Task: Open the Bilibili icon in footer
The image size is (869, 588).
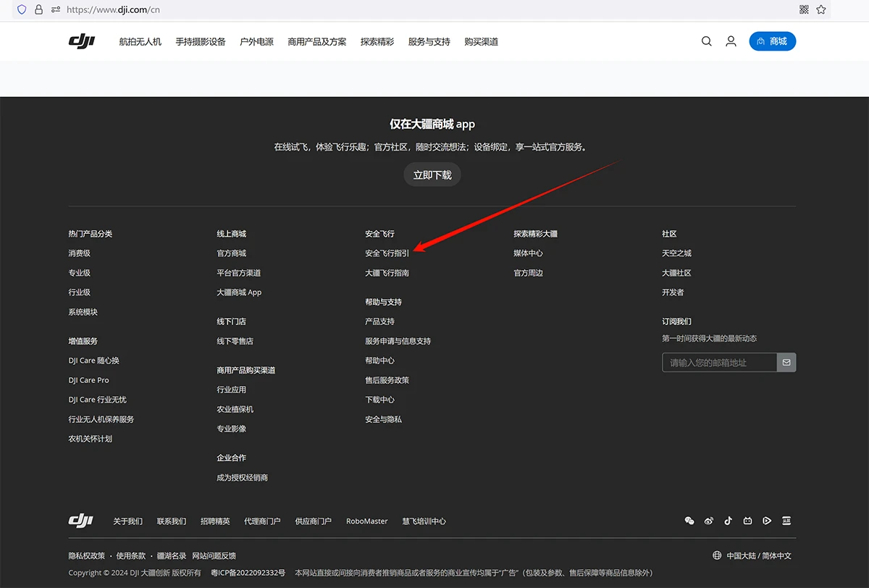Action: [747, 521]
